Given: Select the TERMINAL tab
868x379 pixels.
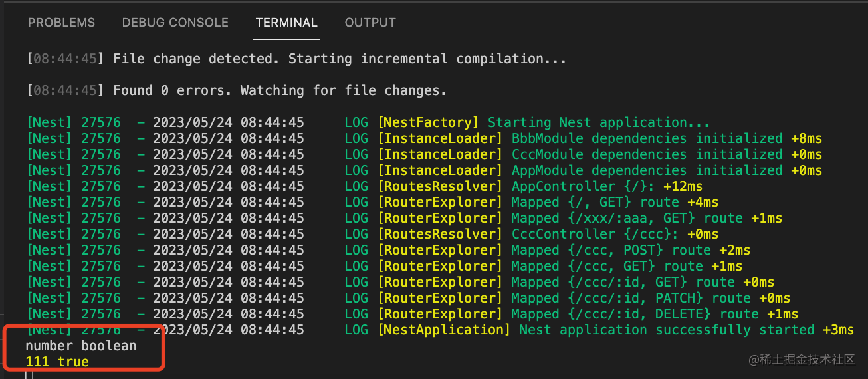Looking at the screenshot, I should click(x=286, y=23).
